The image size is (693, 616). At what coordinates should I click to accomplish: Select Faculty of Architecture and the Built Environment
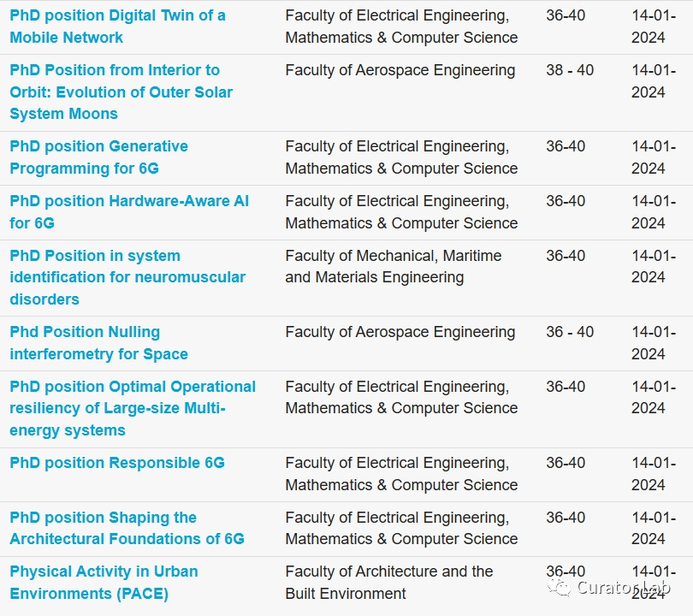point(389,583)
